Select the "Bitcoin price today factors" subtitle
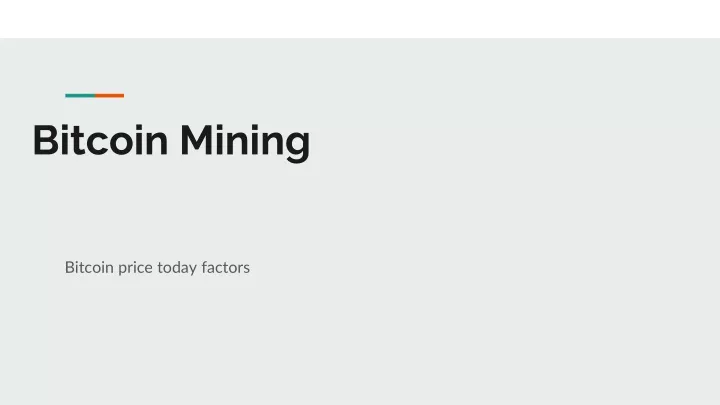Viewport: 720px width, 405px height. point(157,268)
